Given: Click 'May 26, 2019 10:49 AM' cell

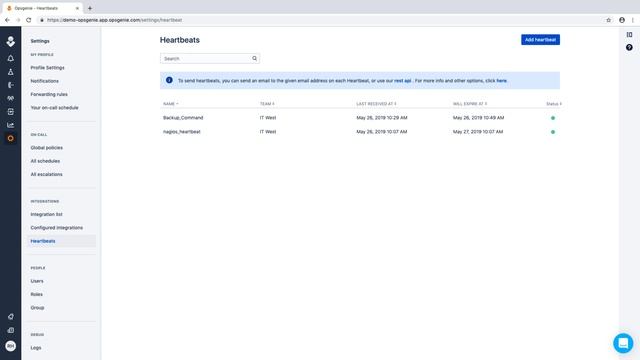Looking at the screenshot, I should [478, 118].
